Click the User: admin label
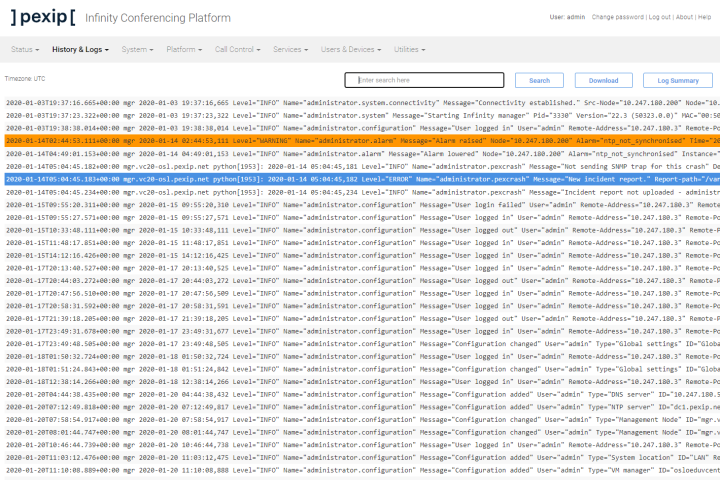 point(567,17)
